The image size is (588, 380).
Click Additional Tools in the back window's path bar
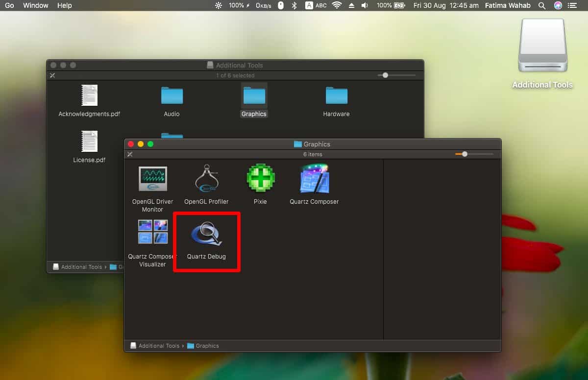click(77, 267)
